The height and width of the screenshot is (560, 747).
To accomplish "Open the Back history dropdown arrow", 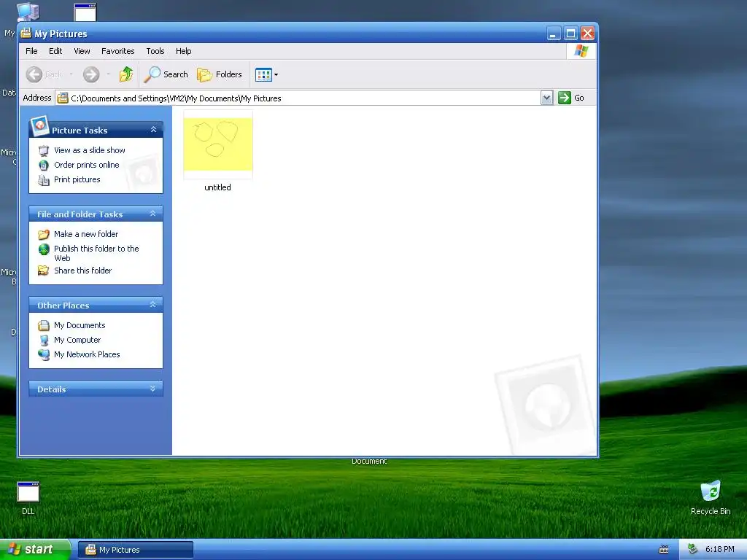I will [71, 74].
